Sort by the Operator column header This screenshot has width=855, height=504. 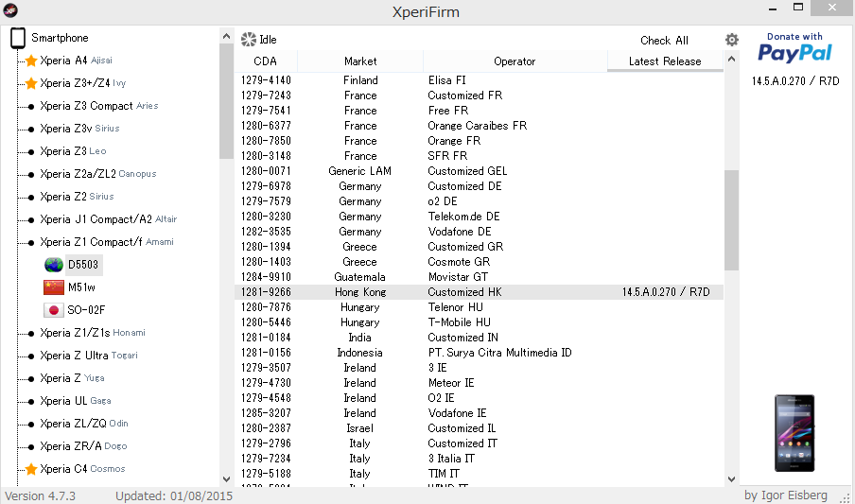point(514,61)
